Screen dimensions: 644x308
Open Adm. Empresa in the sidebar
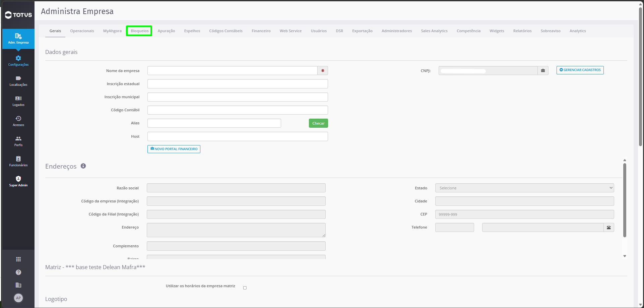(18, 39)
